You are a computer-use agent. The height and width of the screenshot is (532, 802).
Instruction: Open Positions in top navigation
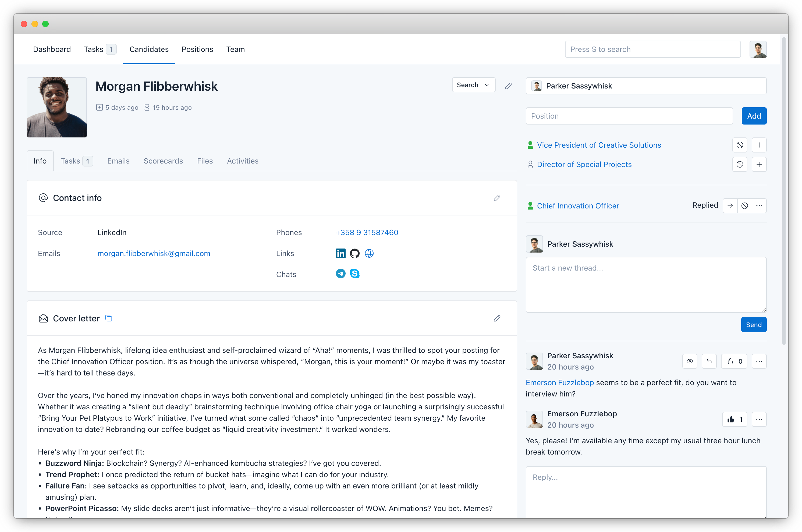[x=197, y=49]
